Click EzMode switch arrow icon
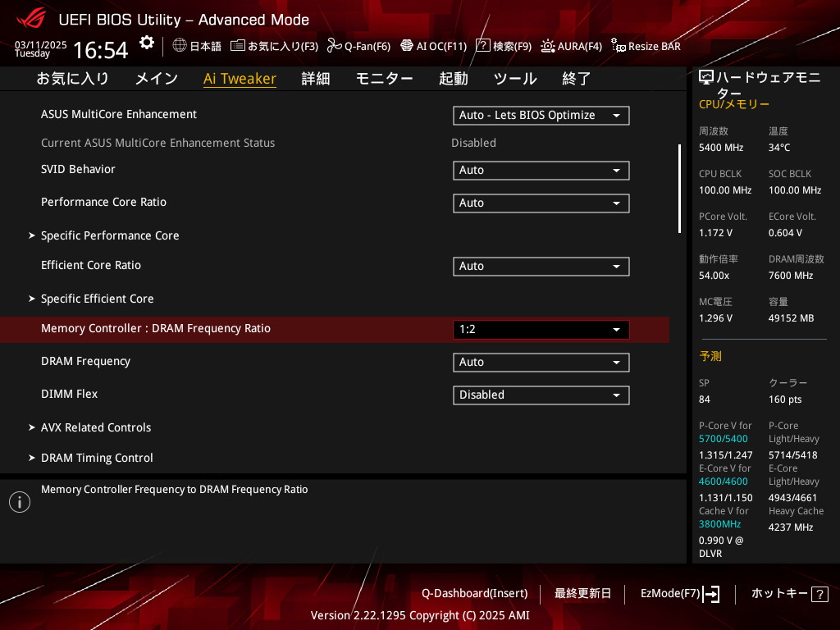Image resolution: width=840 pixels, height=630 pixels. (x=711, y=594)
